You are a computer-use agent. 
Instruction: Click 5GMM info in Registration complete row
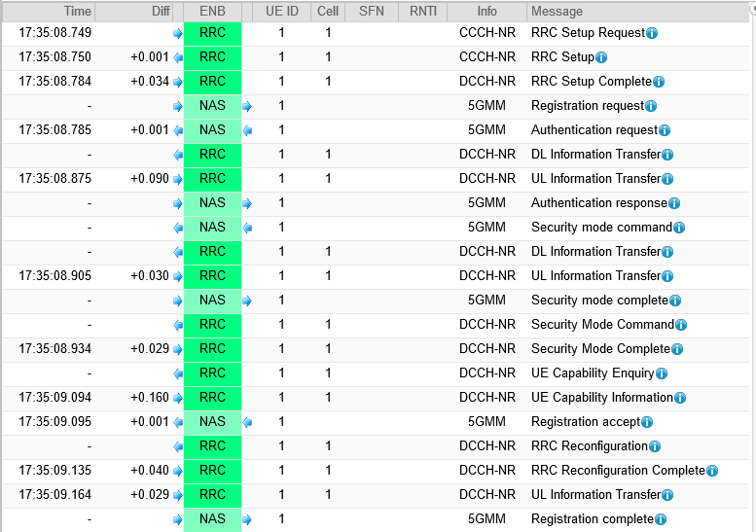(x=486, y=519)
